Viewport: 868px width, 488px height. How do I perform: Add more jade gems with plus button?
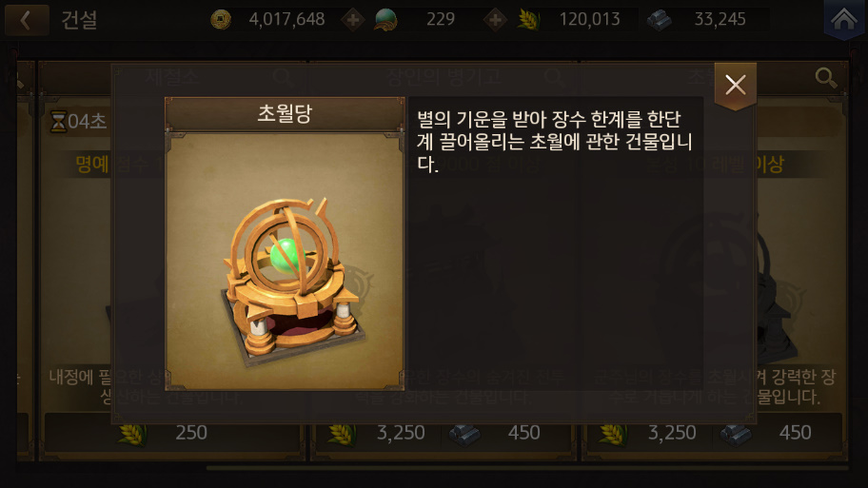(496, 21)
